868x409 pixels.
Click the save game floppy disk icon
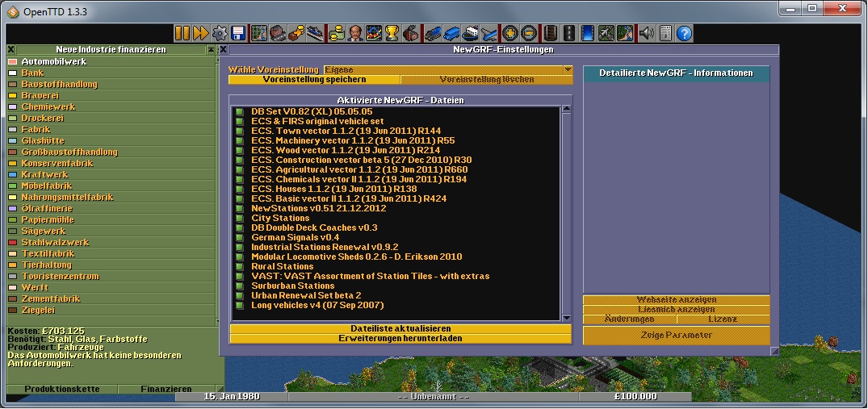click(237, 33)
